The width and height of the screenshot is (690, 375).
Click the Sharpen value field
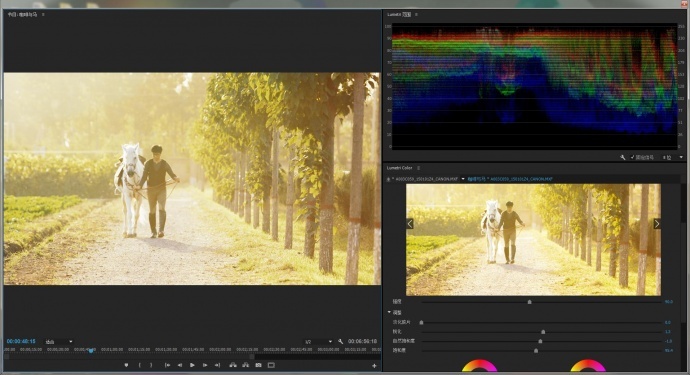[668, 332]
